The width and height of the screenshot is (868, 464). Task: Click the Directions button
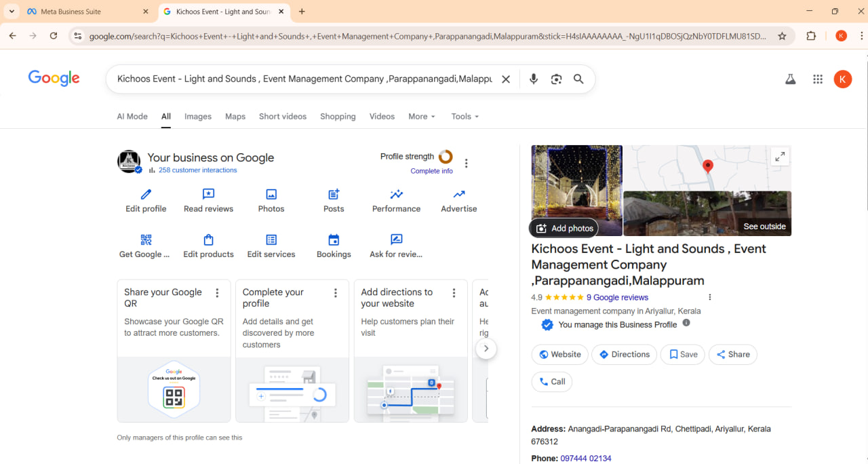[624, 354]
